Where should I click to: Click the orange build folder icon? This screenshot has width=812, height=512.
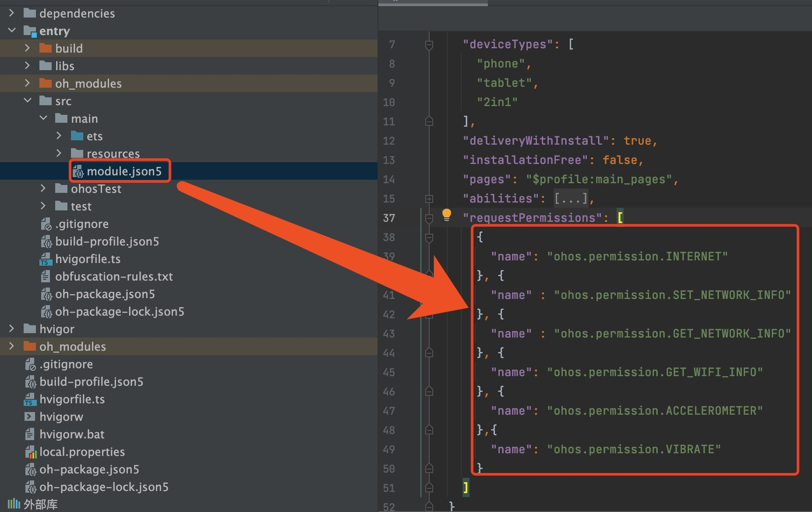point(46,48)
